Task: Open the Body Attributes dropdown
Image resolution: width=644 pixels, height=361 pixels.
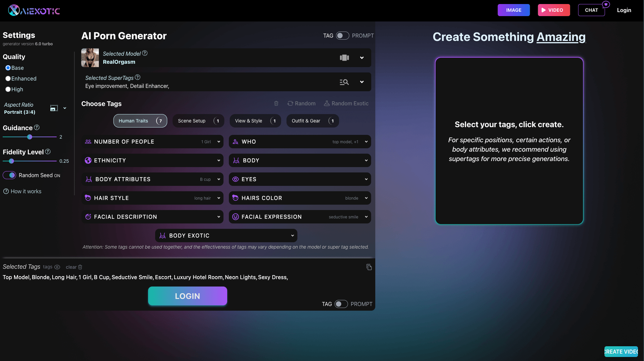Action: pyautogui.click(x=152, y=179)
